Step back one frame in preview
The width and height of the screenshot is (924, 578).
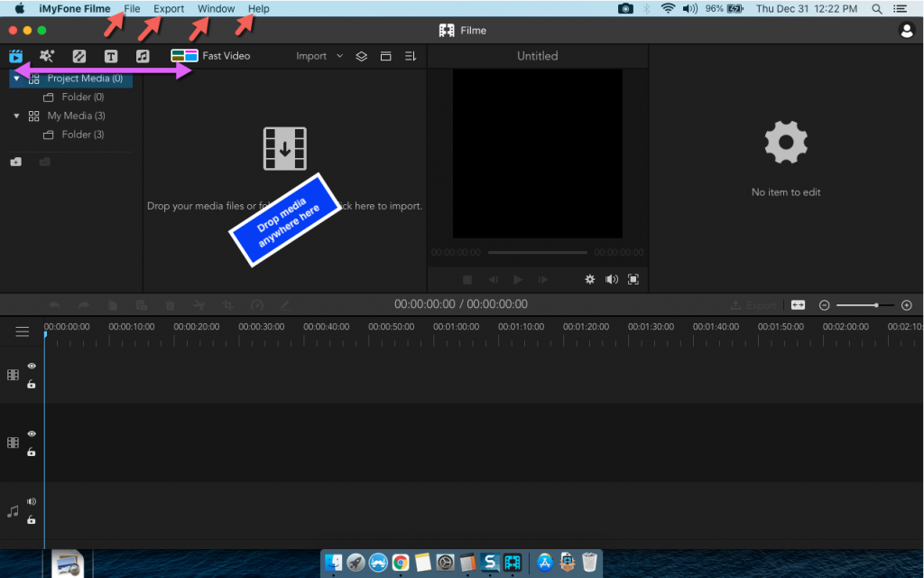(x=494, y=280)
